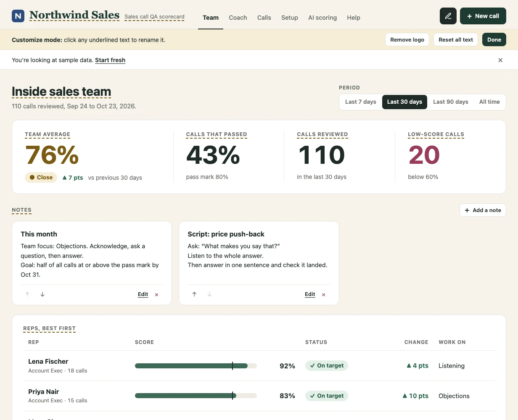Screen dimensions: 518x420
Task: Rename the LOW-SCORE CALLS label
Action: 436,134
